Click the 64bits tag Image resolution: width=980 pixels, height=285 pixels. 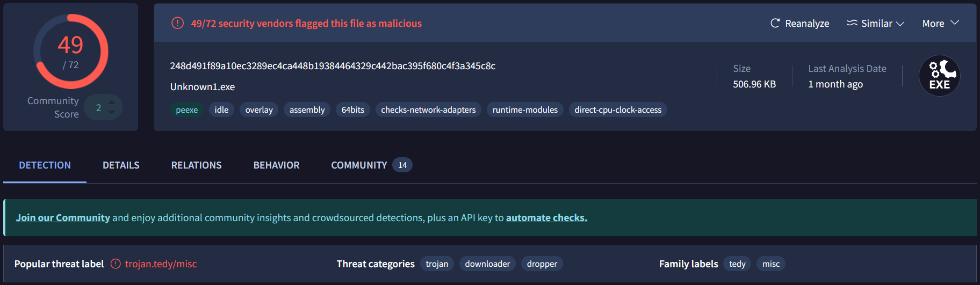353,110
